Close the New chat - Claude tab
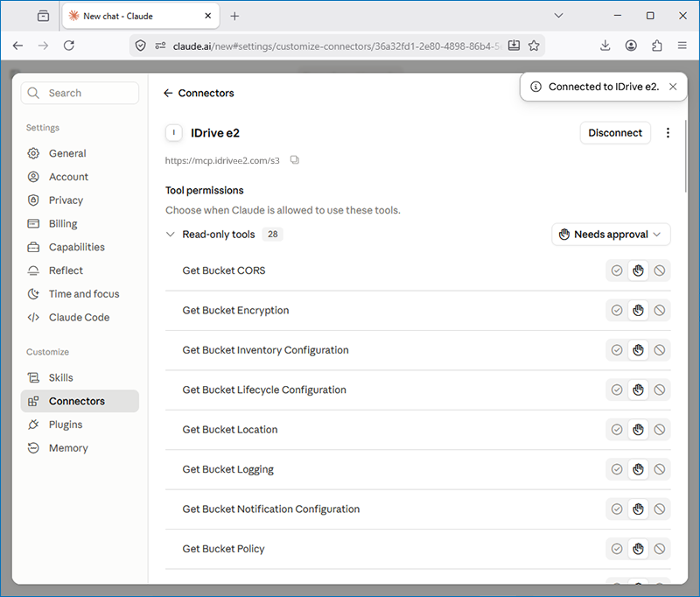This screenshot has width=700, height=597. tap(208, 16)
